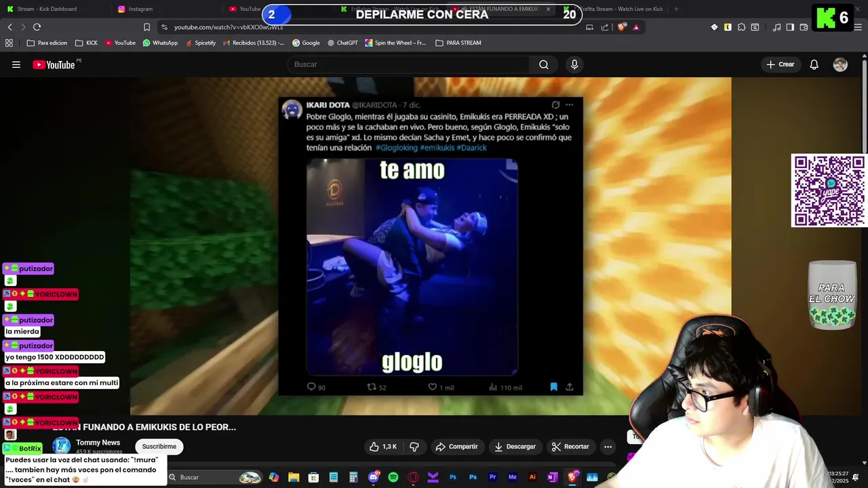Click the browser address bar URL
Viewport: 868px width, 488px height.
pos(229,27)
